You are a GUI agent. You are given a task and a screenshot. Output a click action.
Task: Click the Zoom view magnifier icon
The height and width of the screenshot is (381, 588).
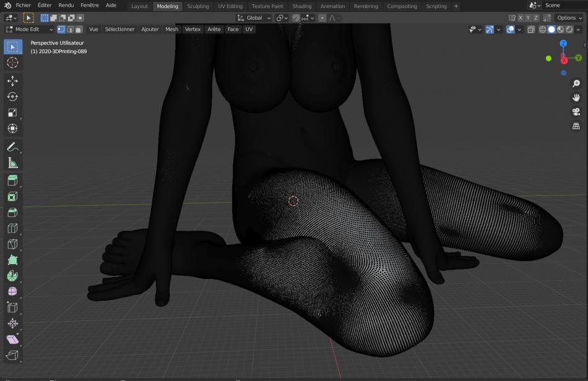(576, 83)
